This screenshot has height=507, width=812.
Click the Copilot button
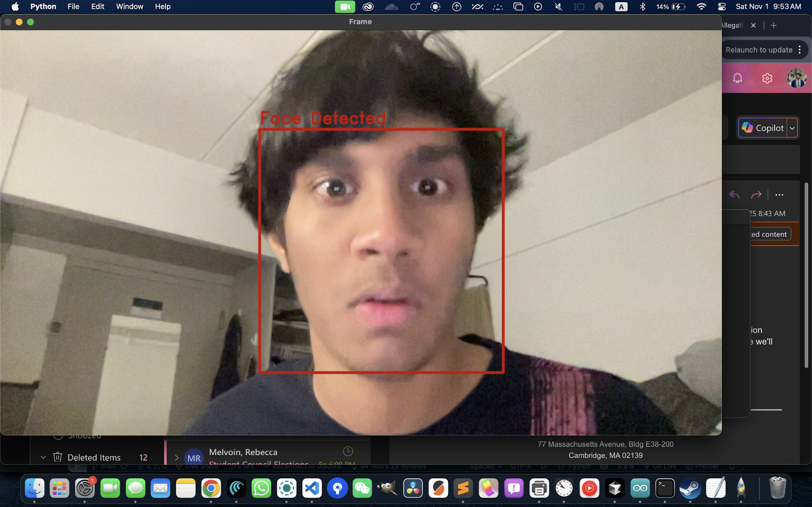[x=762, y=128]
